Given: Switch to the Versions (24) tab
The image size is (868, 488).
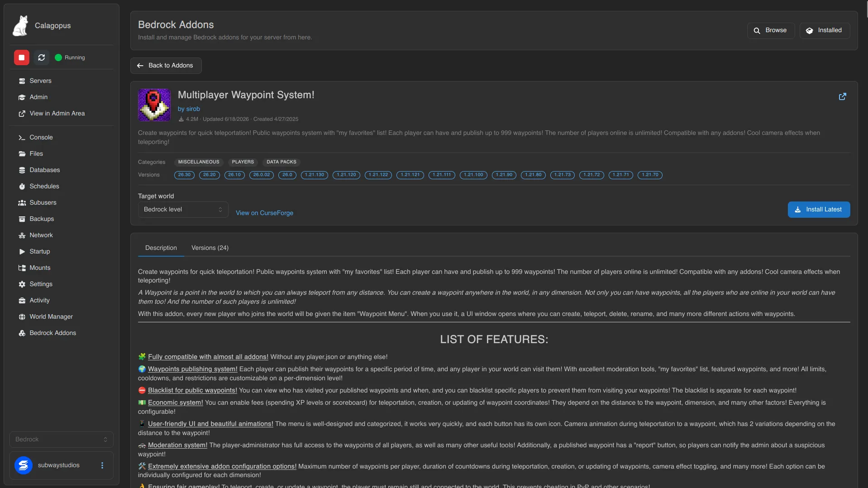Looking at the screenshot, I should point(210,248).
